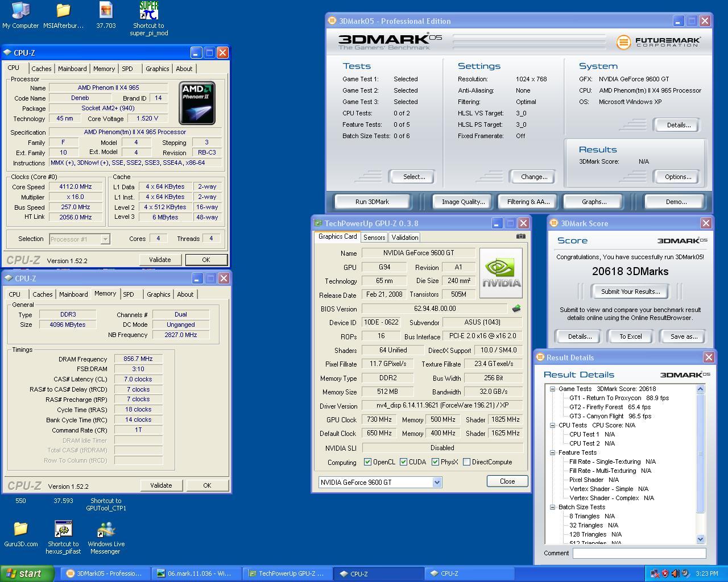Collapse the Game Tests tree node
Image resolution: width=728 pixels, height=582 pixels.
pos(552,389)
